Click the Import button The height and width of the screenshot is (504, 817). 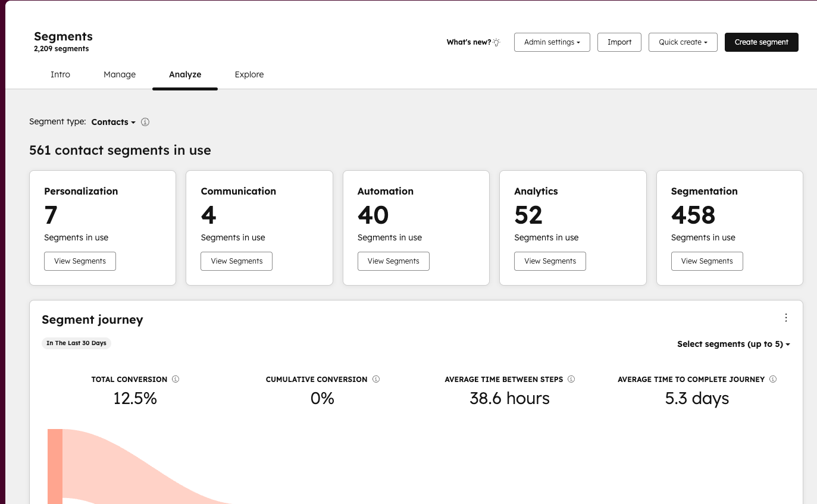pos(619,42)
